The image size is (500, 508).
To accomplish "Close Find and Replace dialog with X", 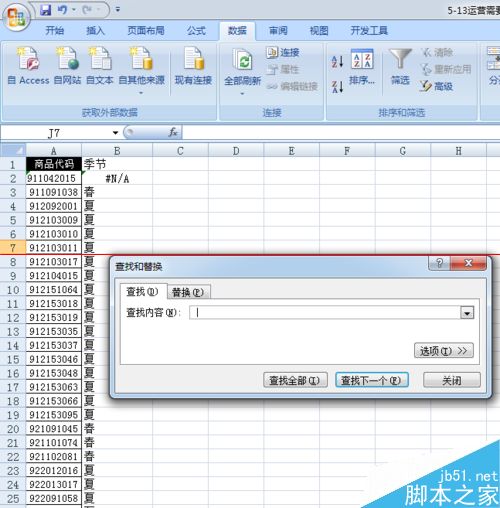I will (468, 263).
